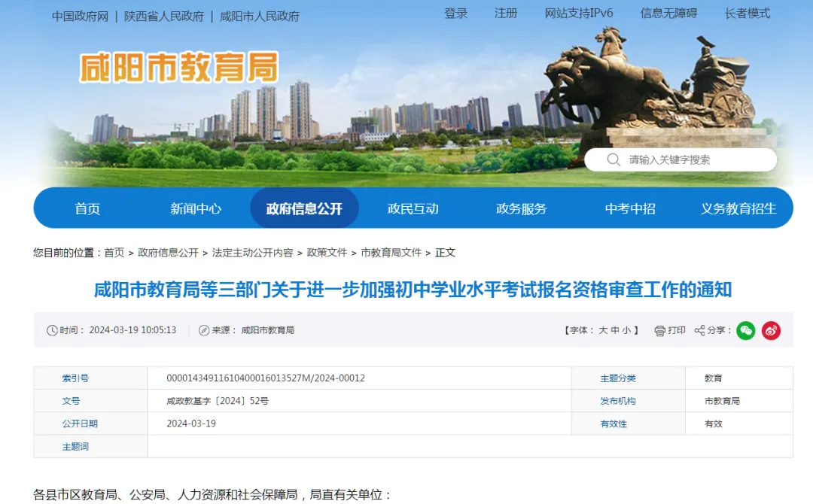Click the 注册 link
The height and width of the screenshot is (504, 813).
(506, 14)
